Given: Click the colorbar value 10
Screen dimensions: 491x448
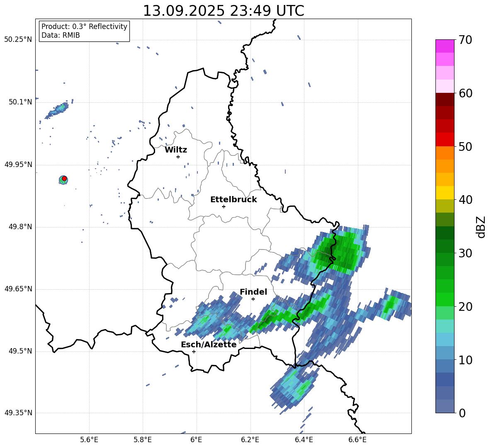Looking at the screenshot, I should pyautogui.click(x=465, y=360).
